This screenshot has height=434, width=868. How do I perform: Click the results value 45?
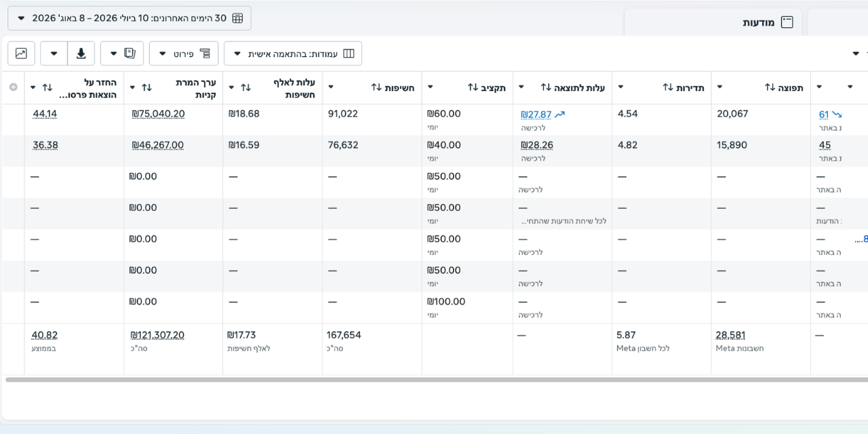point(825,145)
